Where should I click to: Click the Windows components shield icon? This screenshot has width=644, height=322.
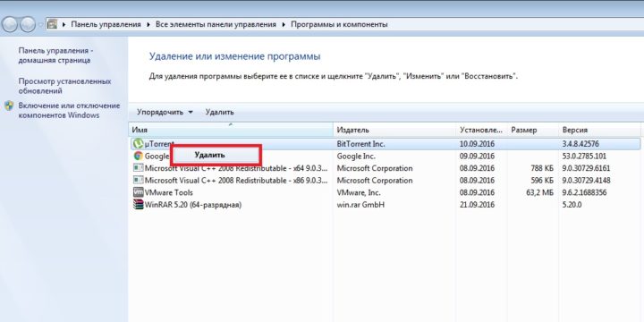tap(9, 106)
